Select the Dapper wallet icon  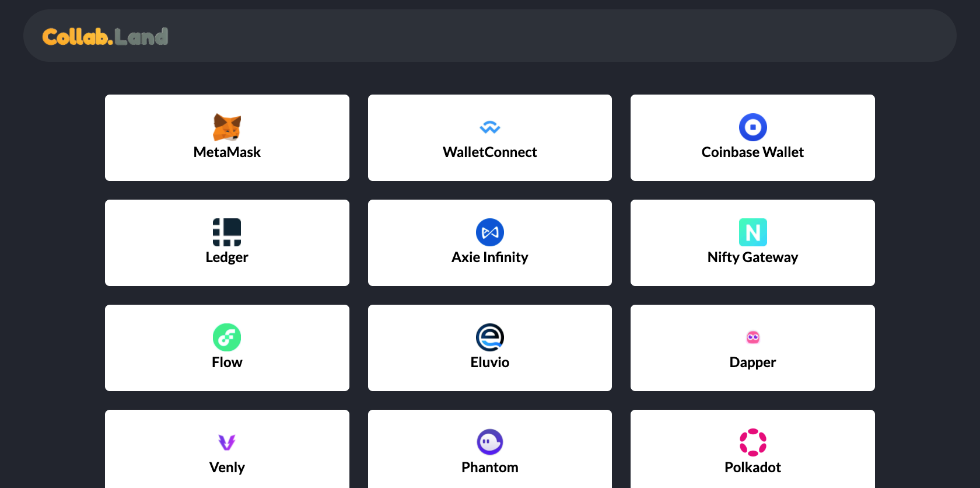pyautogui.click(x=752, y=337)
